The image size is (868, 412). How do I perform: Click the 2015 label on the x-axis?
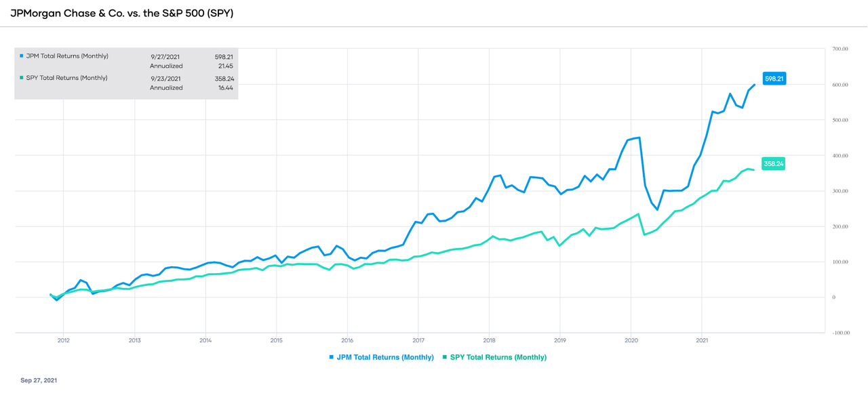click(276, 341)
